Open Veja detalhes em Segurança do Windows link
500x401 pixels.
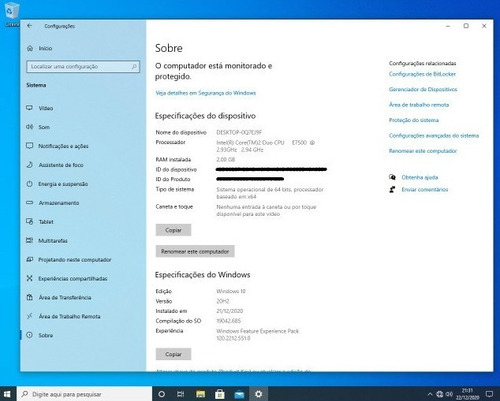point(206,93)
